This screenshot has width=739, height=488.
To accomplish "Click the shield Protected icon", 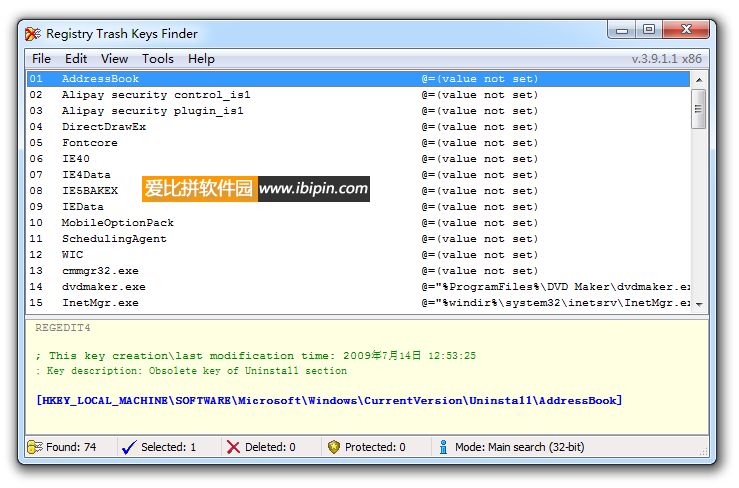I will 334,447.
